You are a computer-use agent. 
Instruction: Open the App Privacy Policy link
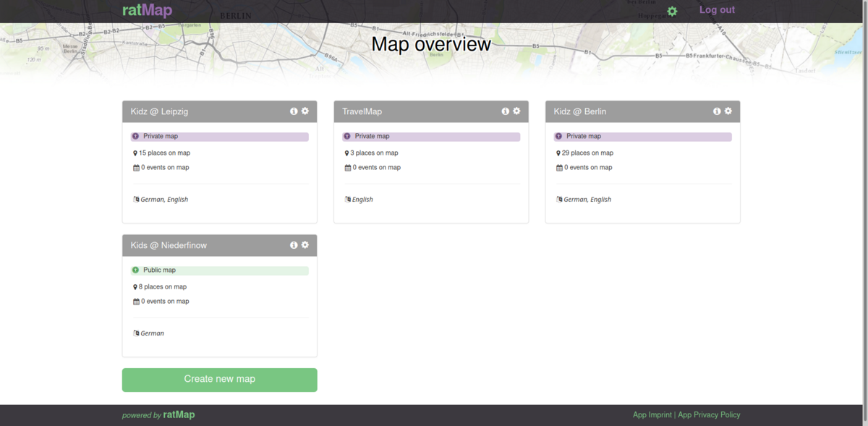click(x=709, y=414)
